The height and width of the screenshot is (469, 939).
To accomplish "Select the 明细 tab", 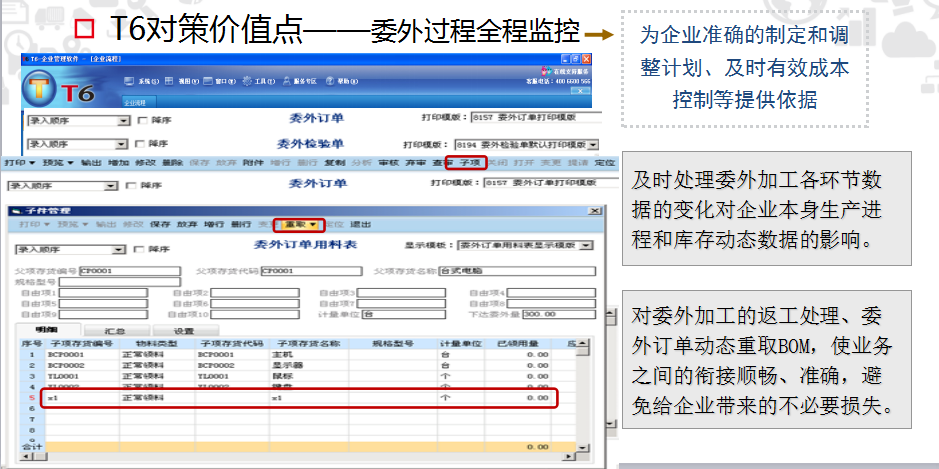I will (48, 330).
